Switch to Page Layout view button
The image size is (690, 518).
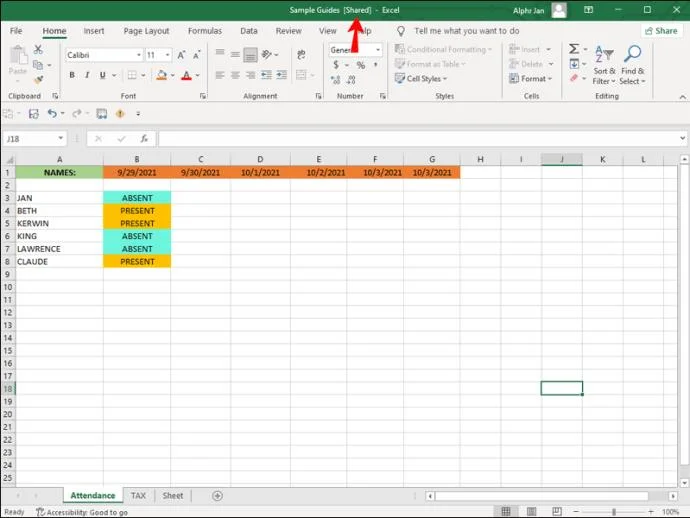[532, 511]
